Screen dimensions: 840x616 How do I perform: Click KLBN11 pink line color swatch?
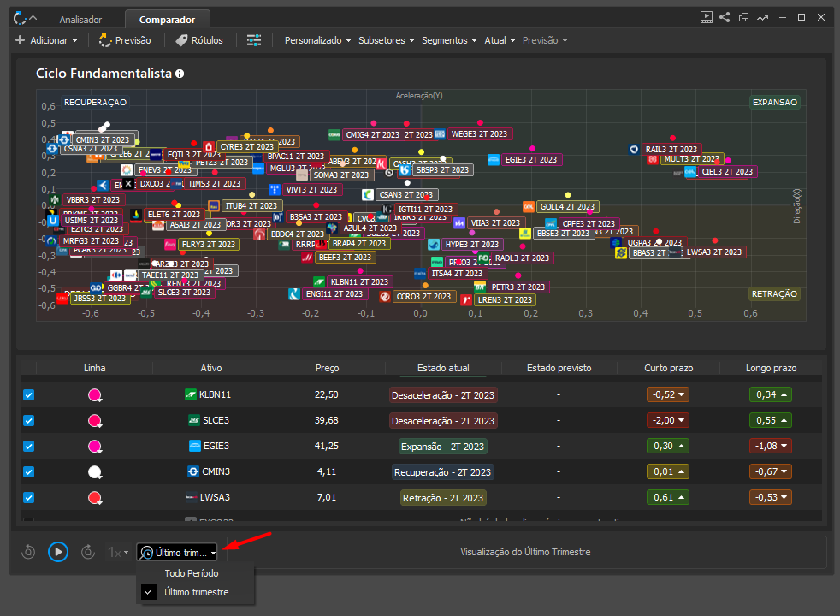pos(95,395)
